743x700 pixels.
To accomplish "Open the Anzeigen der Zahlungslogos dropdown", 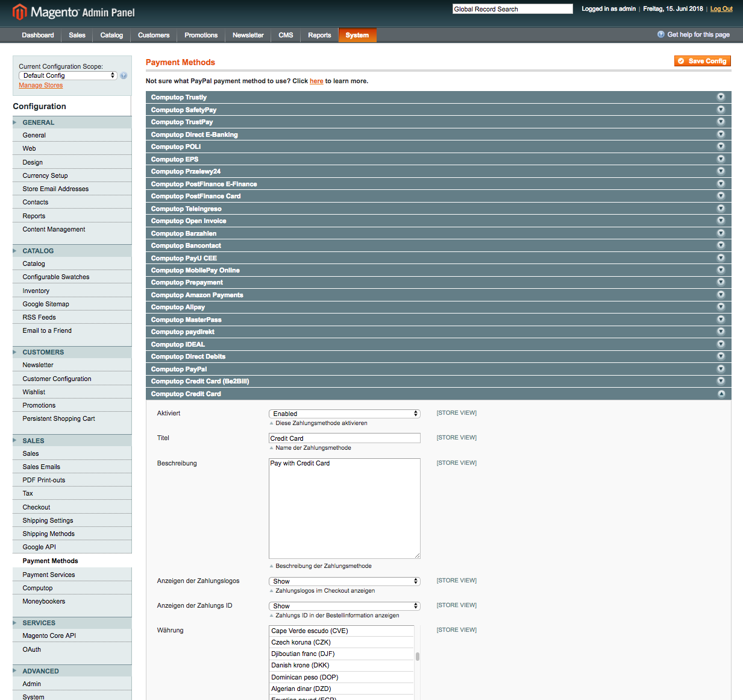I will [344, 581].
